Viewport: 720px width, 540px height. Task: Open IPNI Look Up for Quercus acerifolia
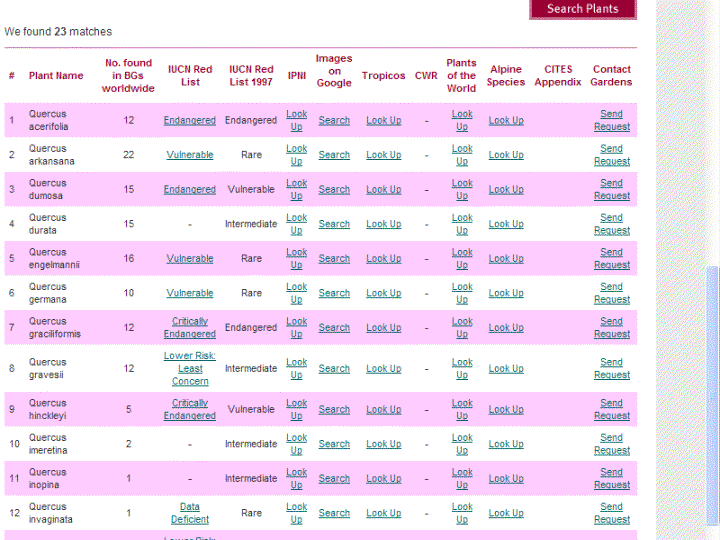297,120
